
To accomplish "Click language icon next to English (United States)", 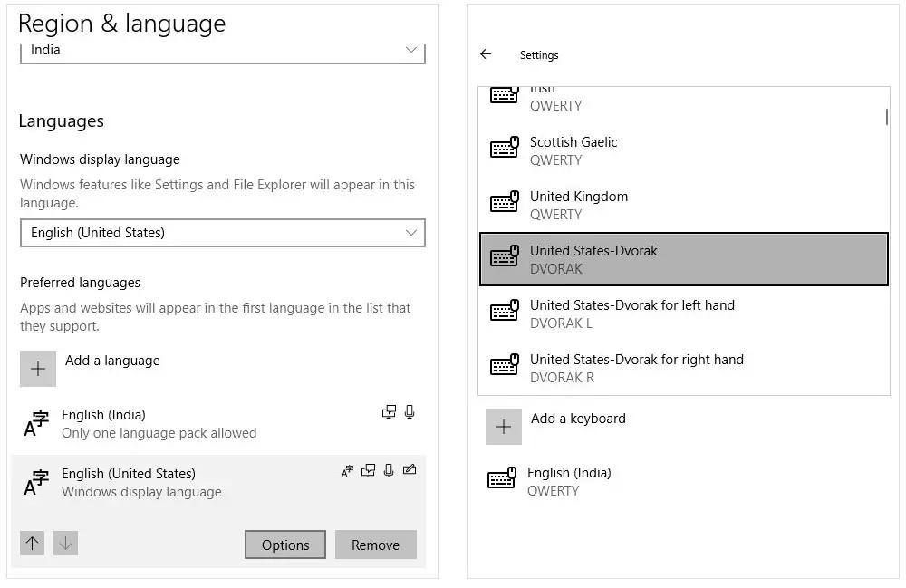I will pyautogui.click(x=36, y=483).
